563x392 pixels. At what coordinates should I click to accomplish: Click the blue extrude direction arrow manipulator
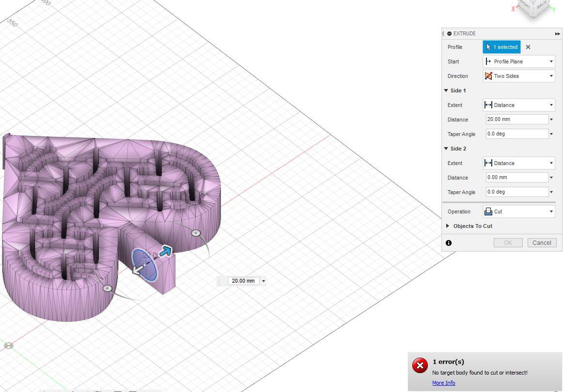(165, 251)
